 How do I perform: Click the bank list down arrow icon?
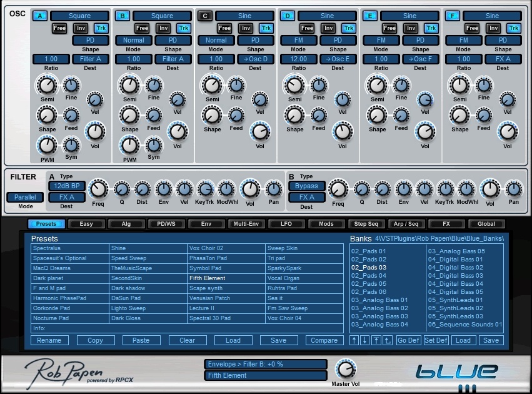point(365,340)
